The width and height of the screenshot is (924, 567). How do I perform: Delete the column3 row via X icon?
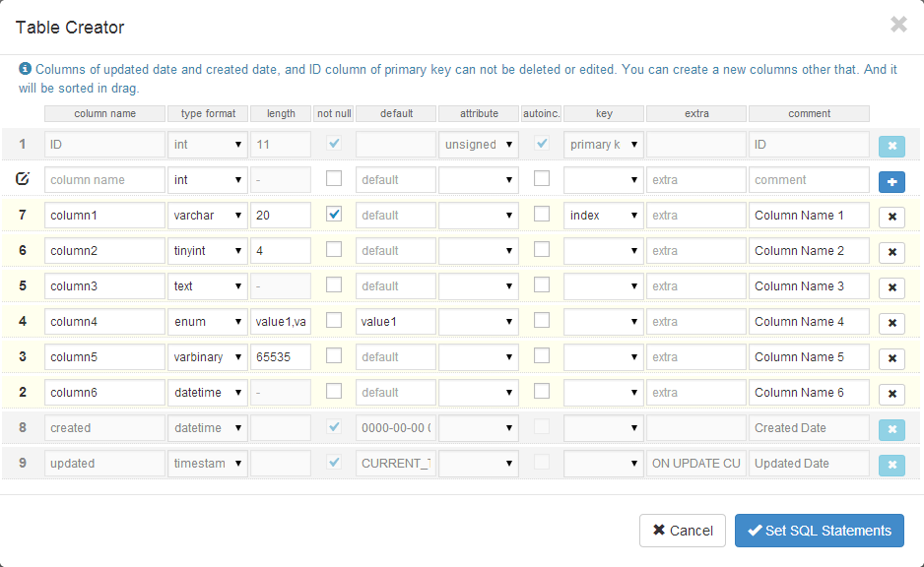click(891, 287)
